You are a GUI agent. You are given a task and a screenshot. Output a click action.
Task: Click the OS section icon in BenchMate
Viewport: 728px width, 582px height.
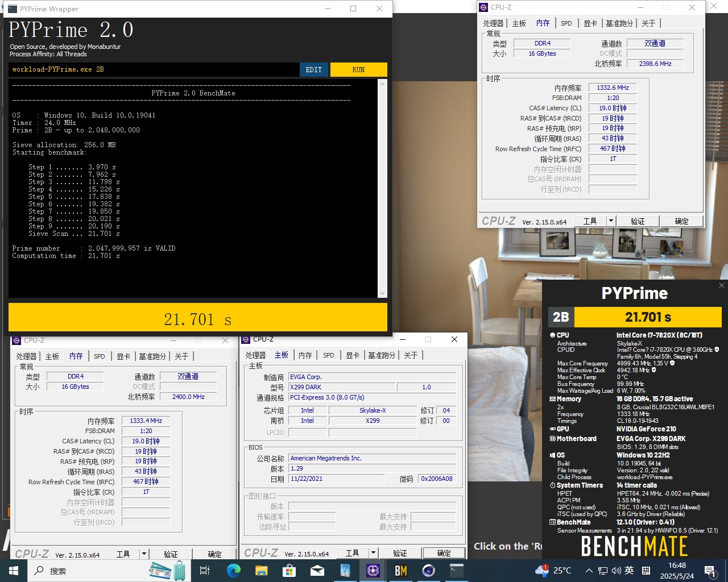coord(552,455)
